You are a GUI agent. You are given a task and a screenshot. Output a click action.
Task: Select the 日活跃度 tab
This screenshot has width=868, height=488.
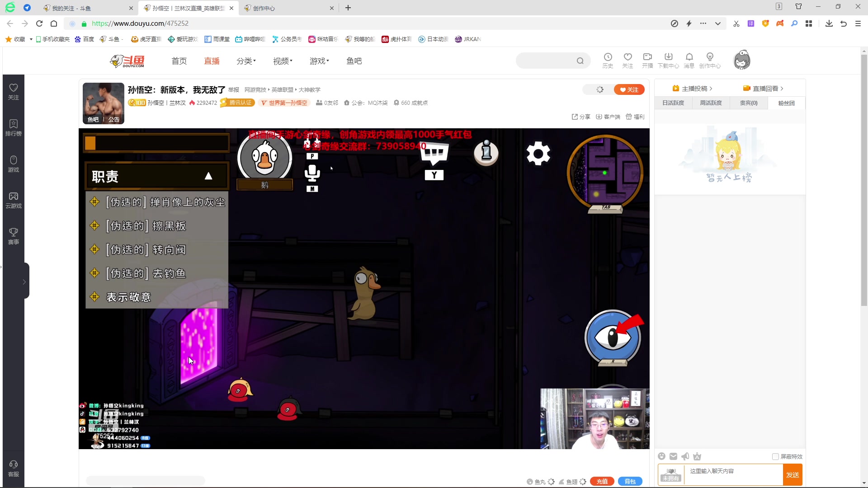coord(673,103)
